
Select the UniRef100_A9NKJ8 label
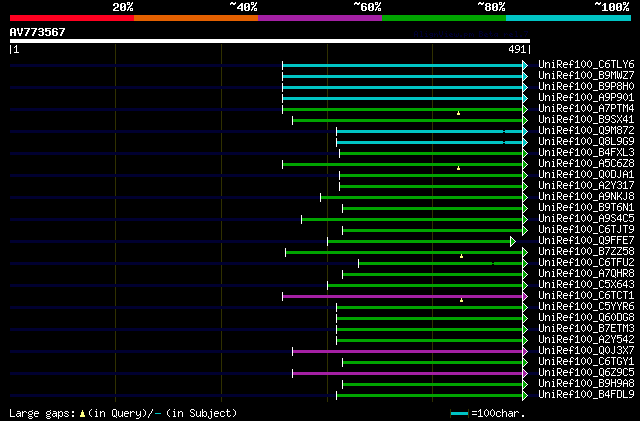tap(586, 197)
